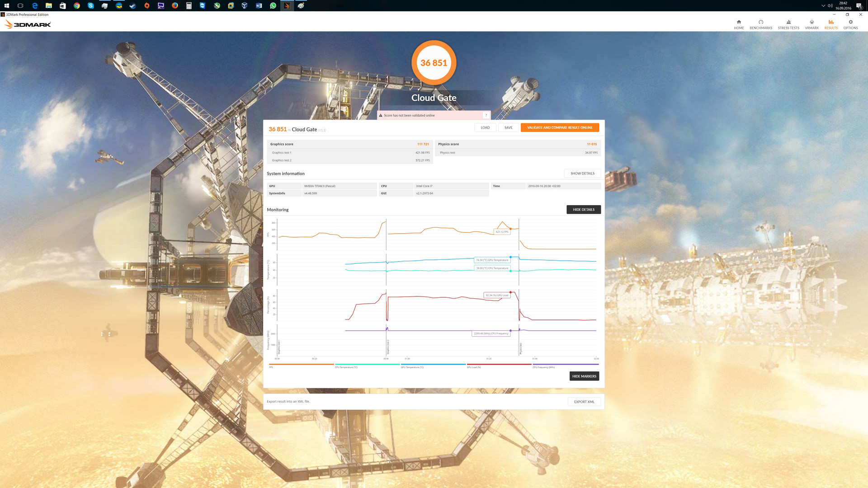This screenshot has width=868, height=488.
Task: Open File Explorer from taskbar
Action: point(48,5)
